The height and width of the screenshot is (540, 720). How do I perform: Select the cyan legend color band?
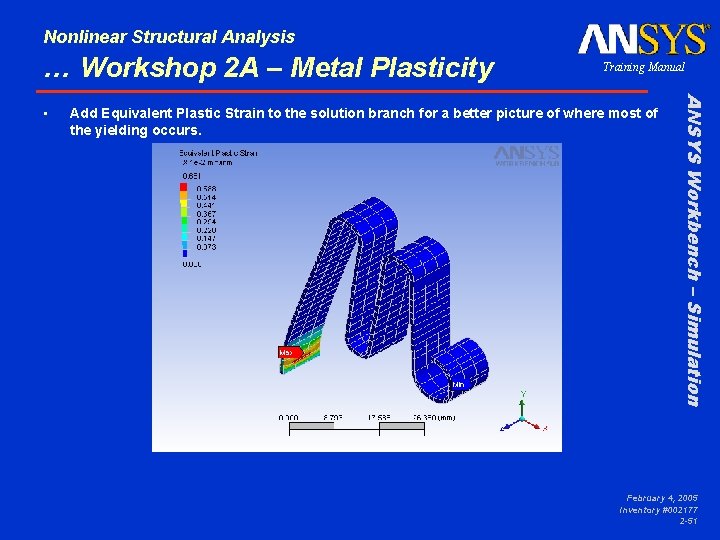click(x=184, y=236)
